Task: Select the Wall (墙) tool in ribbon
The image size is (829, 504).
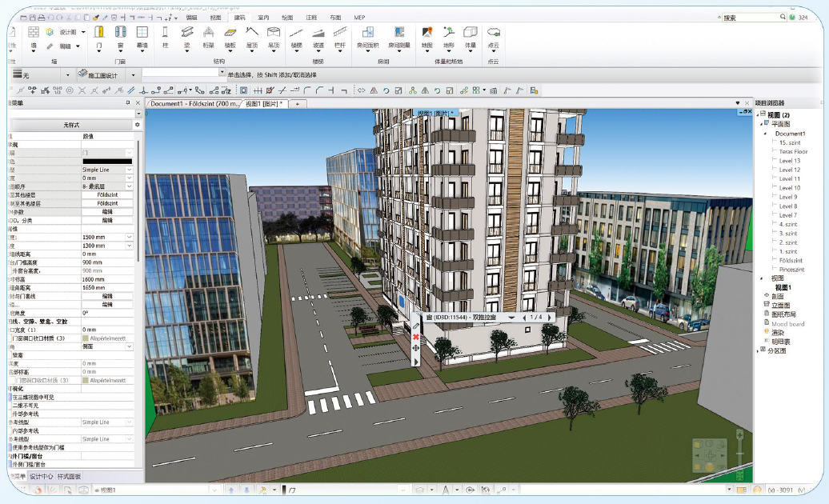Action: 33,33
